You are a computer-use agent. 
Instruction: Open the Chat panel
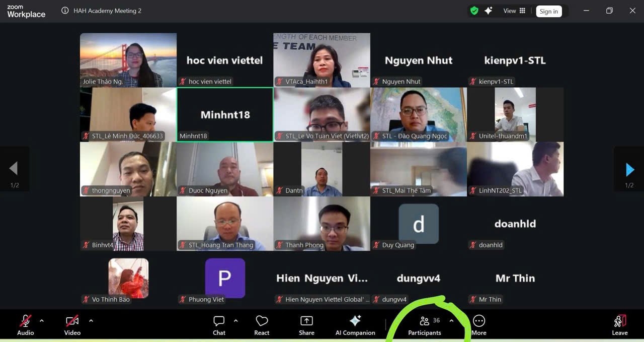click(219, 325)
